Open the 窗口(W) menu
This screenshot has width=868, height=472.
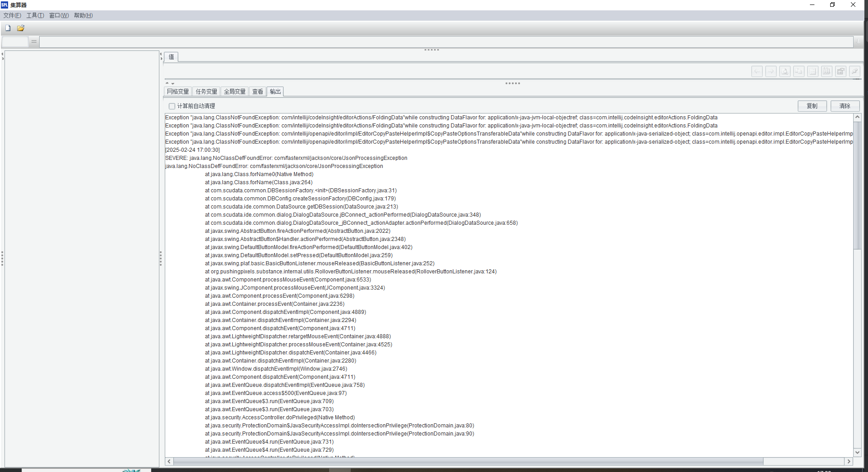[x=59, y=15]
